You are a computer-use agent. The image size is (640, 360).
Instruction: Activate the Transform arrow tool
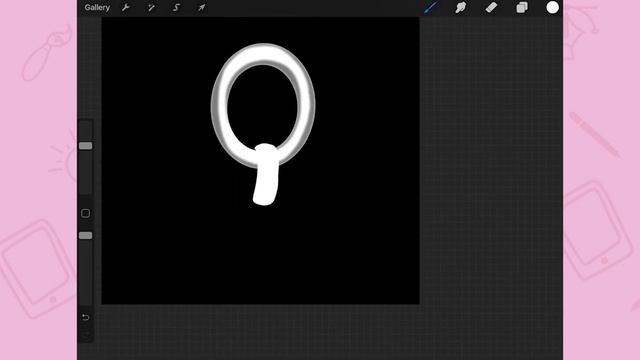pos(202,8)
